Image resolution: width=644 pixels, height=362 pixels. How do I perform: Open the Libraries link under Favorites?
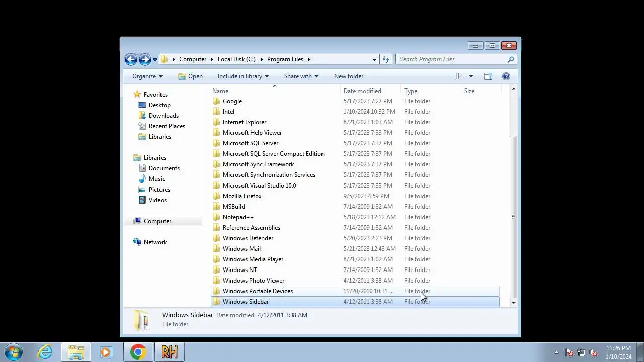(x=160, y=137)
